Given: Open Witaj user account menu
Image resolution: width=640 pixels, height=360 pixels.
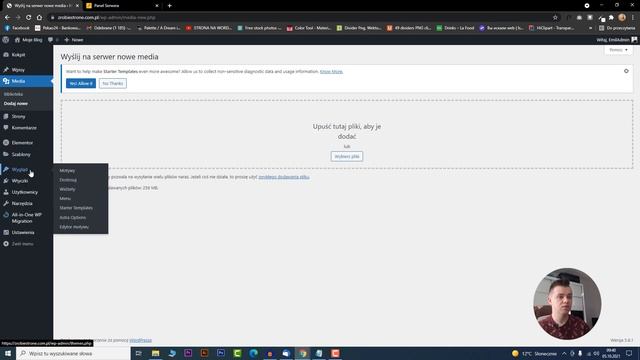Looking at the screenshot, I should pyautogui.click(x=616, y=40).
